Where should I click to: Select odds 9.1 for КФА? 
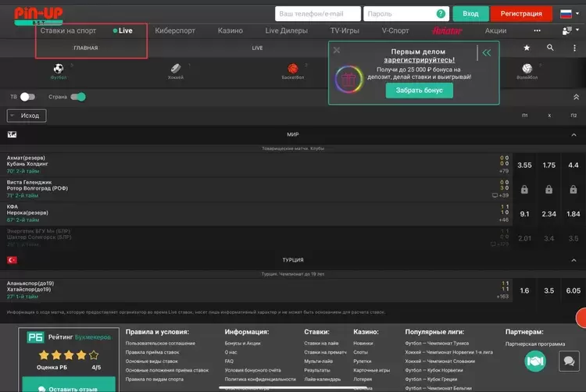[x=524, y=214]
